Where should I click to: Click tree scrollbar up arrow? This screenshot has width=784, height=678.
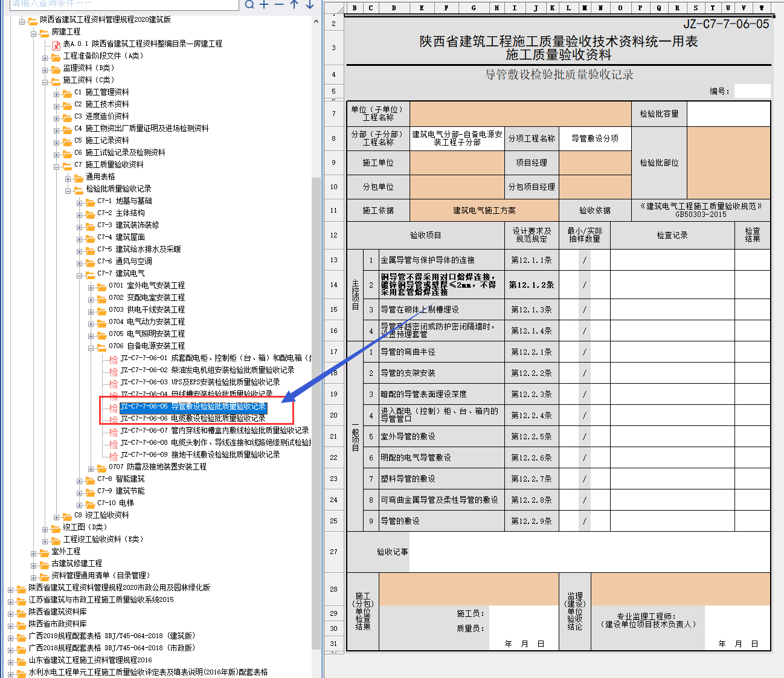point(316,21)
